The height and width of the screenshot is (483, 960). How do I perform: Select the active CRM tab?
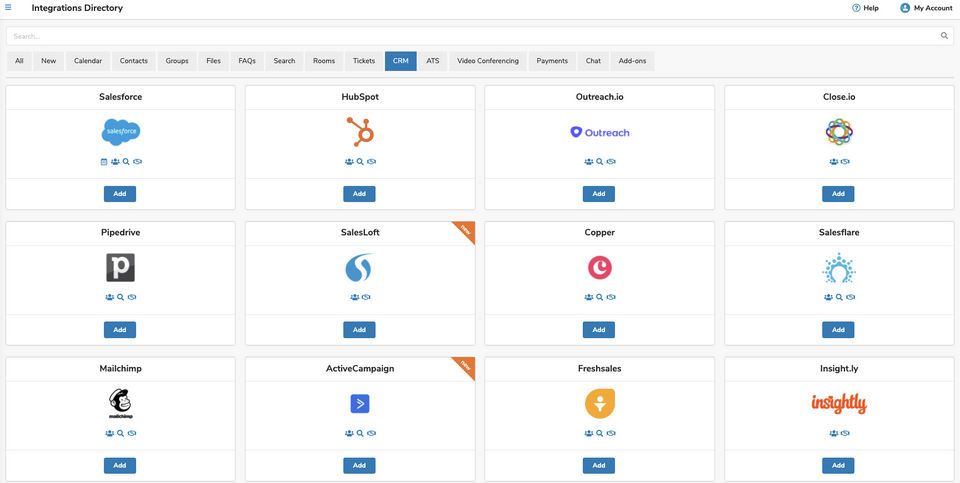click(401, 61)
